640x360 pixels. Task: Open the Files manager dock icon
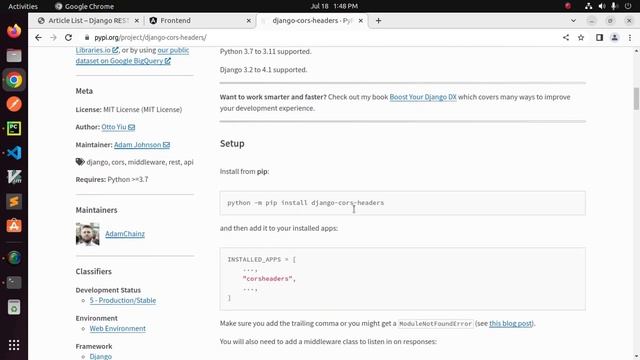pos(14,56)
